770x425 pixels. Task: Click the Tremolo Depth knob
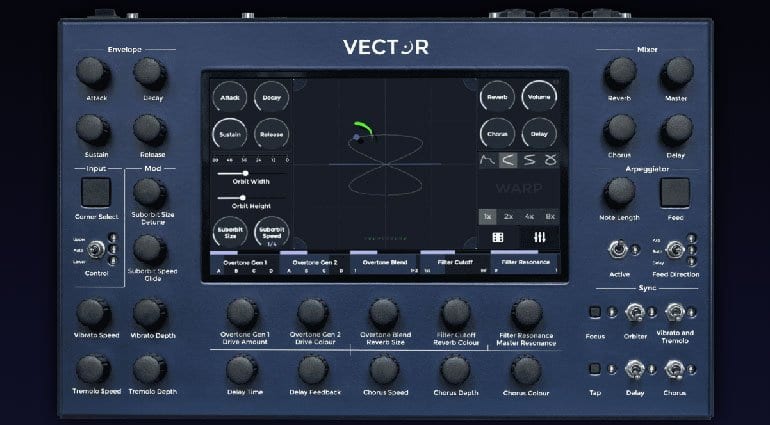(150, 369)
